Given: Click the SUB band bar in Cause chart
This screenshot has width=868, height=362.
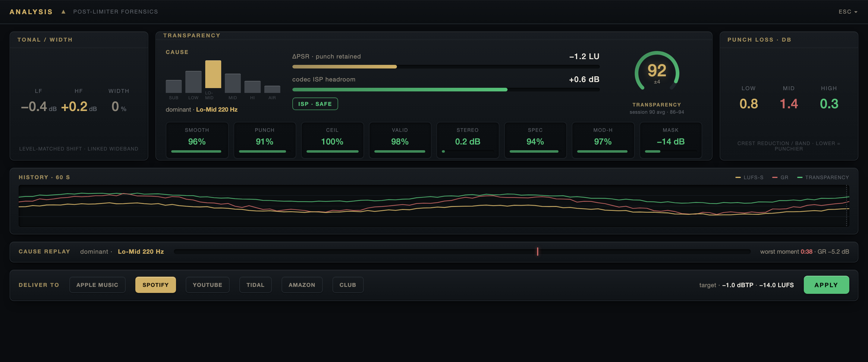Looking at the screenshot, I should [x=174, y=86].
